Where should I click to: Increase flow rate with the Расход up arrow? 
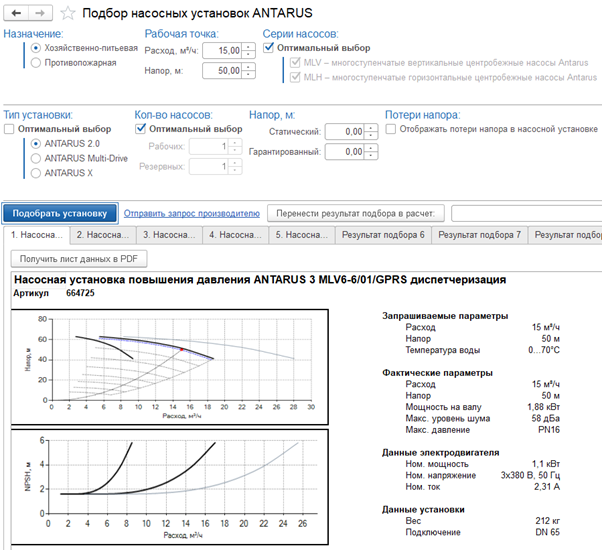pyautogui.click(x=248, y=47)
